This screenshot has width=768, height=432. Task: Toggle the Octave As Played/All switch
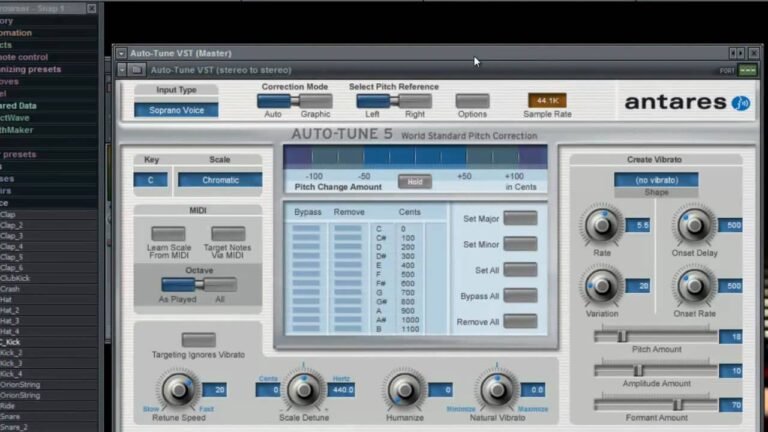tap(199, 285)
